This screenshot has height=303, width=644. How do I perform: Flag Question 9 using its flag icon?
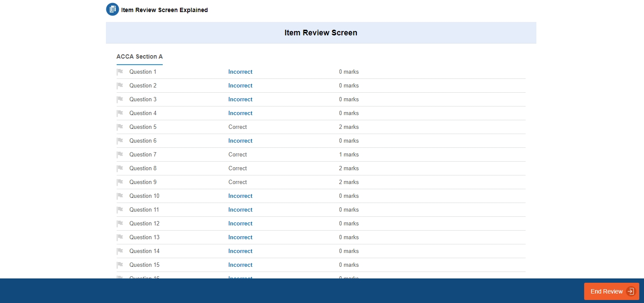click(120, 182)
